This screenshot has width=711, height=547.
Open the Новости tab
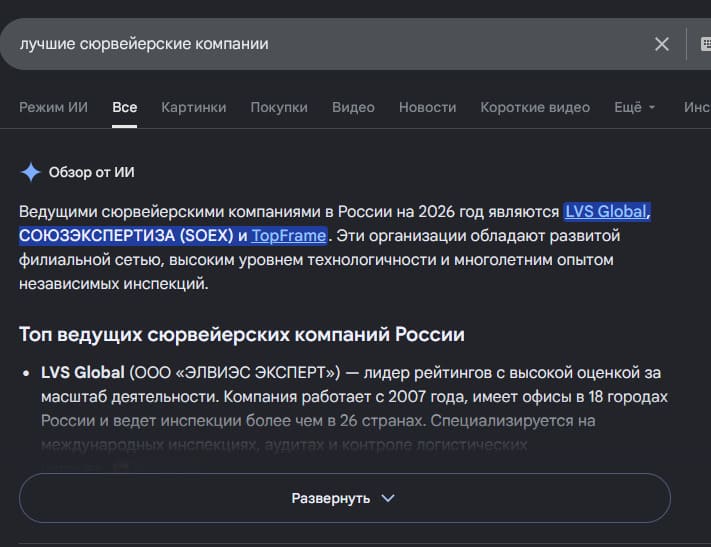point(428,107)
